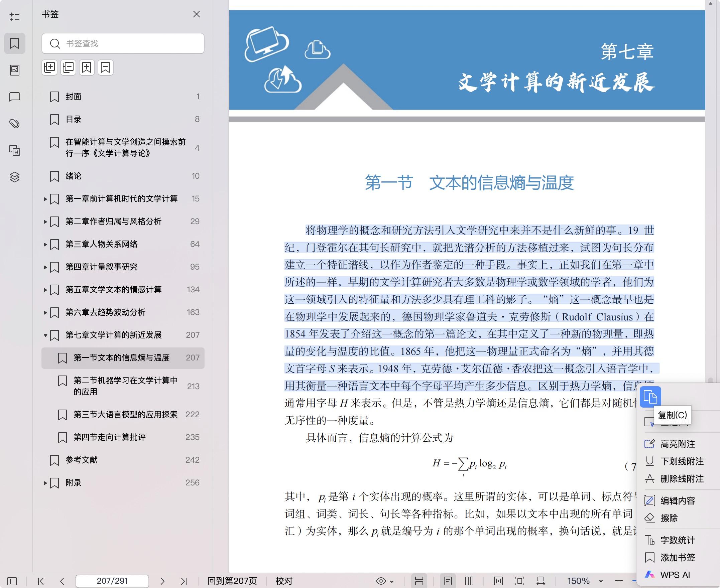Go to the next page
Screen dimensions: 720x588
tap(162, 581)
